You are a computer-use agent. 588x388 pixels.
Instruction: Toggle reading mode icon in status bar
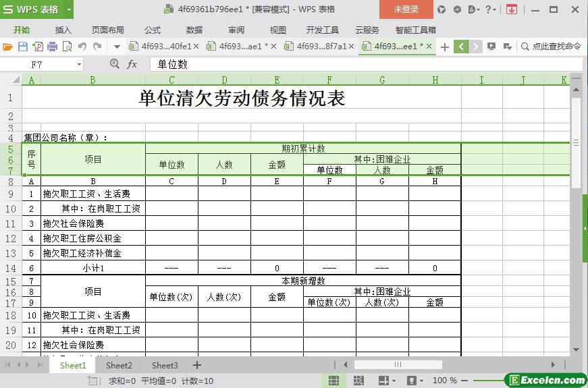coord(383,381)
